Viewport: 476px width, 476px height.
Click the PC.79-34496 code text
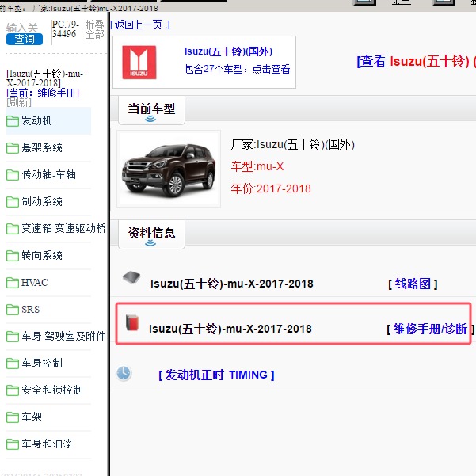coord(65,29)
